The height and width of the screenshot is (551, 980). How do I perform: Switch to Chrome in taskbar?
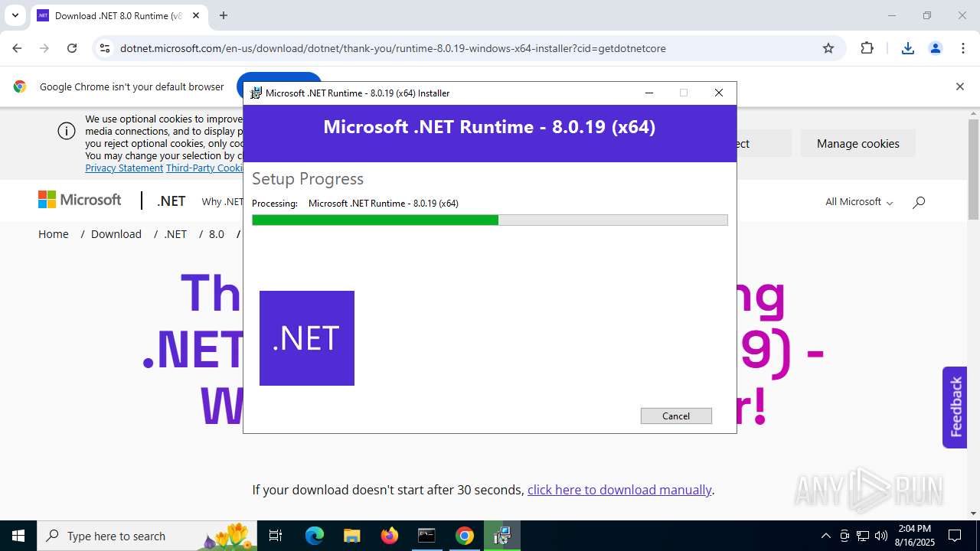point(464,536)
